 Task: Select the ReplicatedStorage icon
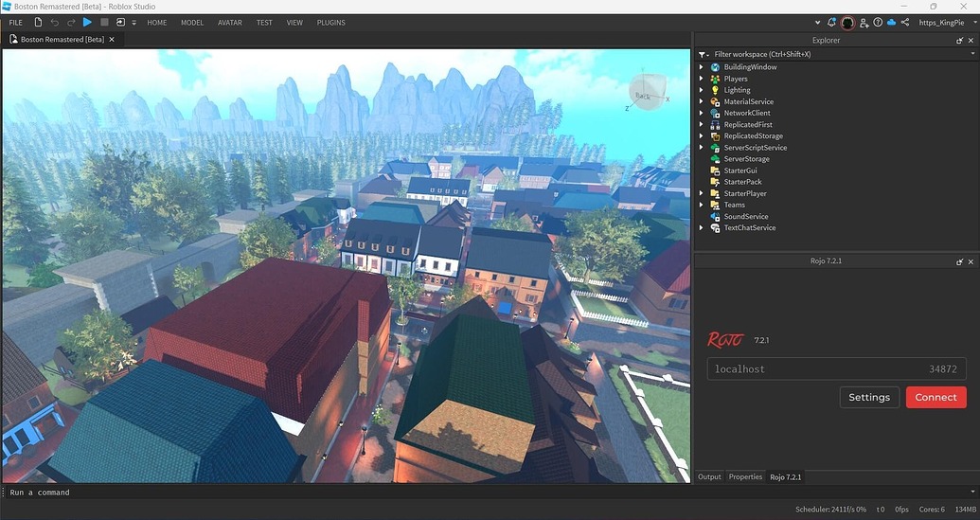[x=715, y=135]
